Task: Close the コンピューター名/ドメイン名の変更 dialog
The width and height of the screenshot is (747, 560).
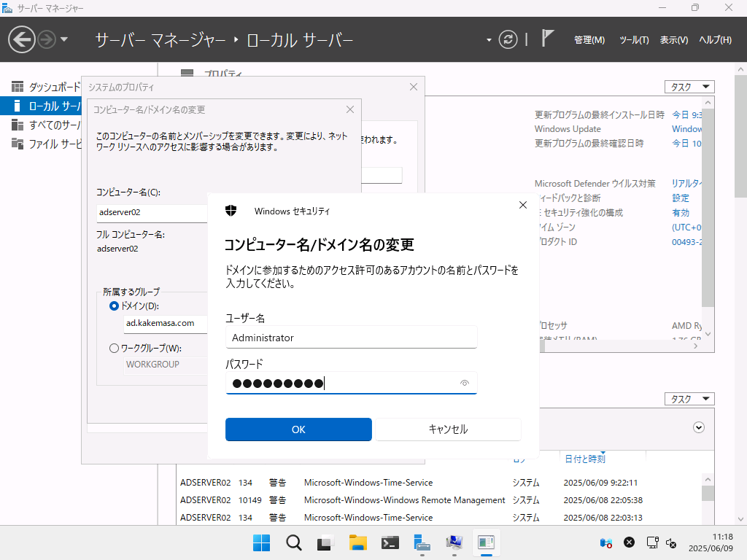Action: click(x=350, y=109)
